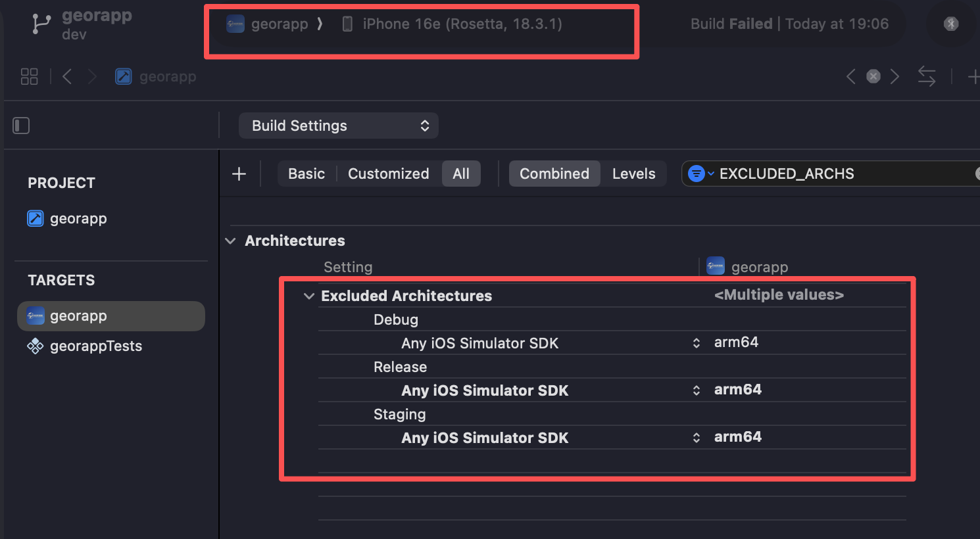Switch settings filter to Basic
The height and width of the screenshot is (539, 980).
[306, 174]
